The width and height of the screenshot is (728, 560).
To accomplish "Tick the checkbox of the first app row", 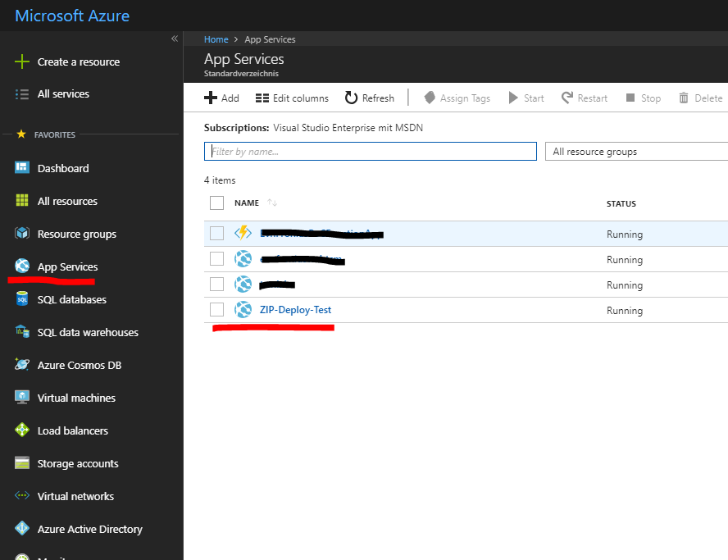I will 216,234.
